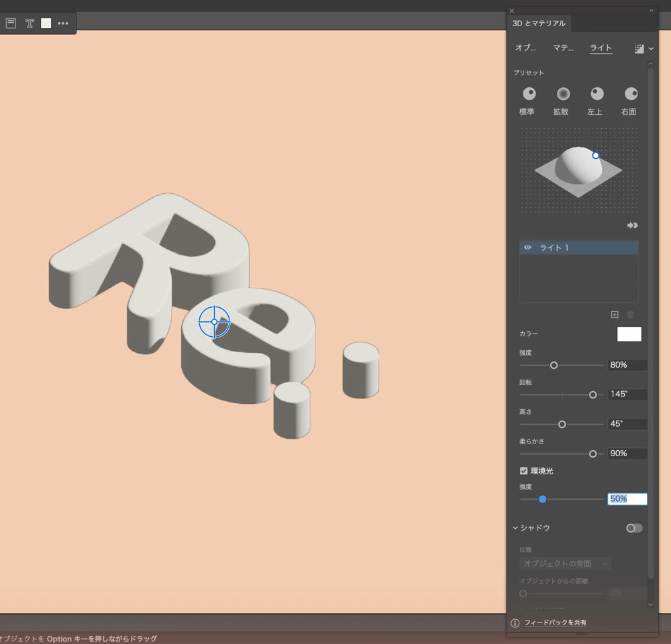Click the 柔らかさ slider handle
Image resolution: width=671 pixels, height=644 pixels.
tap(592, 454)
